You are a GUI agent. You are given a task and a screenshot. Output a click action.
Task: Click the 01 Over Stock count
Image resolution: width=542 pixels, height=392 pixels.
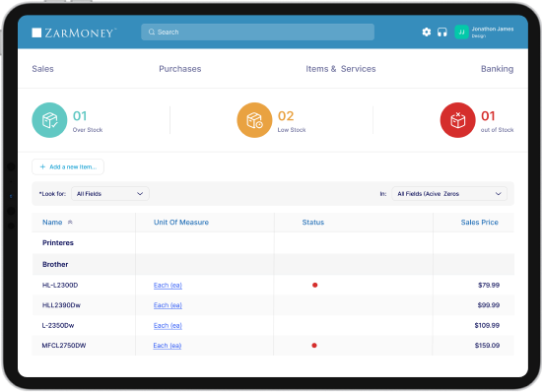coord(80,116)
